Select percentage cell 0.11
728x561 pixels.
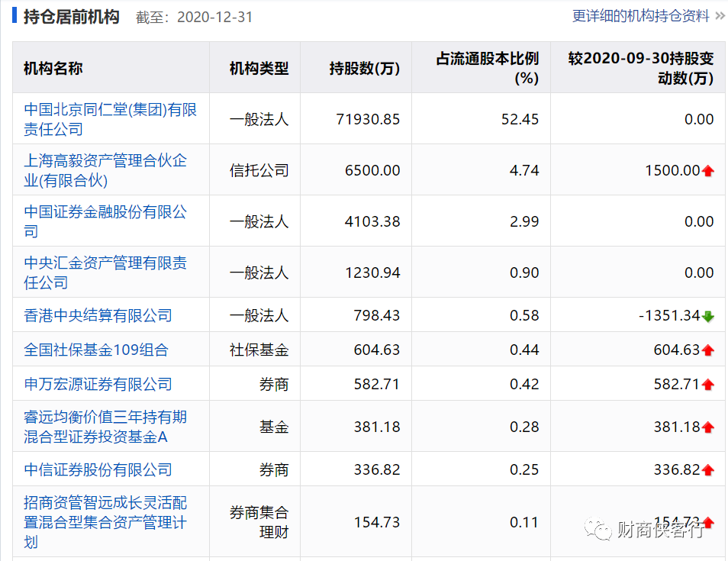click(524, 522)
